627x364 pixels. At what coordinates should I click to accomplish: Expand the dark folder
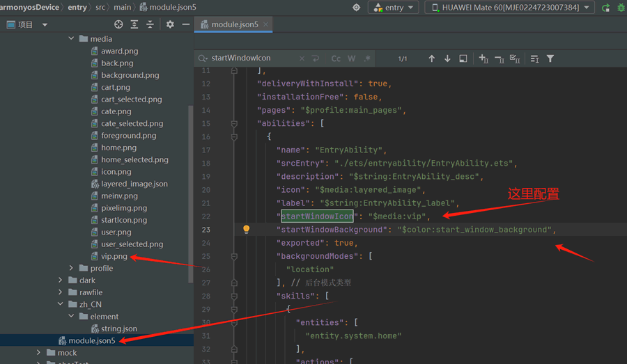tap(61, 280)
